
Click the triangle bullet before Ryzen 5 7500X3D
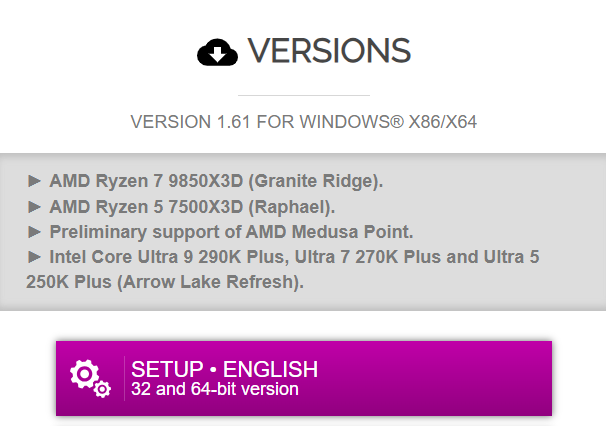[x=34, y=207]
